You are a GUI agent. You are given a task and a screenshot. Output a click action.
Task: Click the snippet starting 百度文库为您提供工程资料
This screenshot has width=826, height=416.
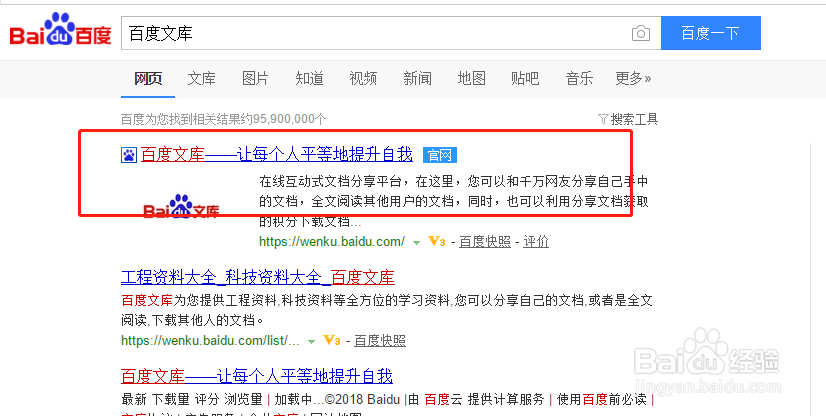[387, 310]
